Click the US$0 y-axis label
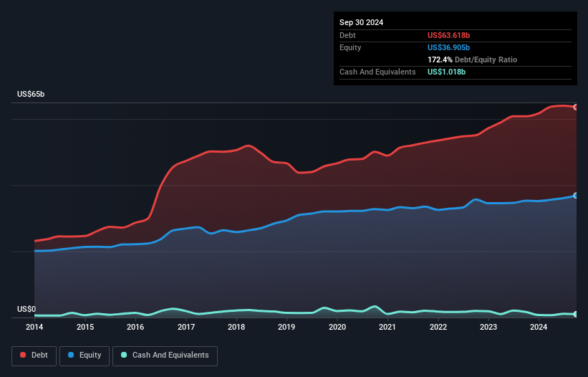The width and height of the screenshot is (588, 377). coord(26,309)
